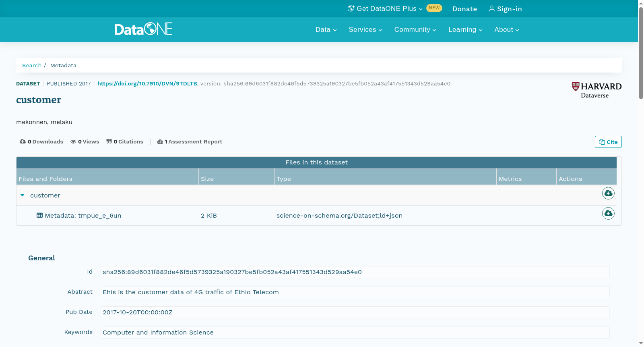
Task: Click the Id field value
Action: tap(355, 272)
